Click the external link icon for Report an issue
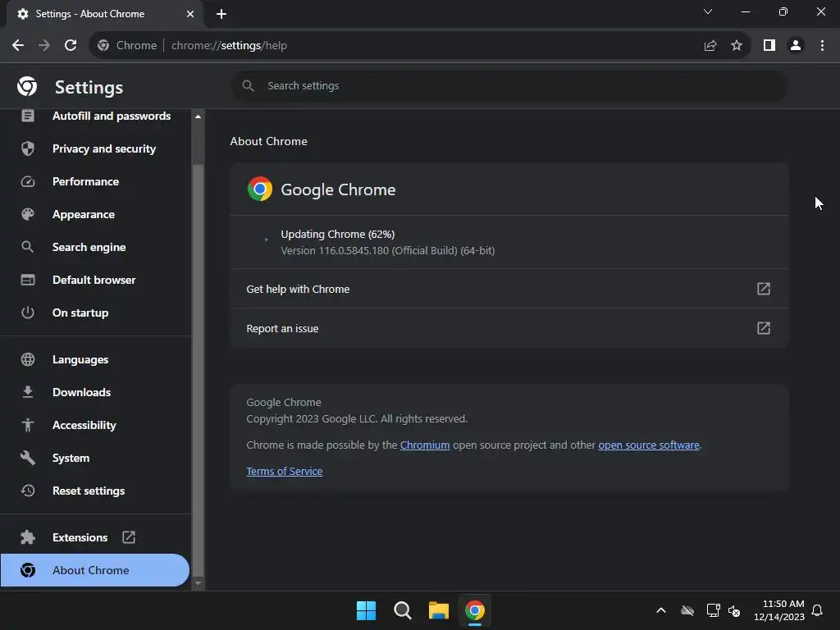This screenshot has width=840, height=630. point(764,328)
